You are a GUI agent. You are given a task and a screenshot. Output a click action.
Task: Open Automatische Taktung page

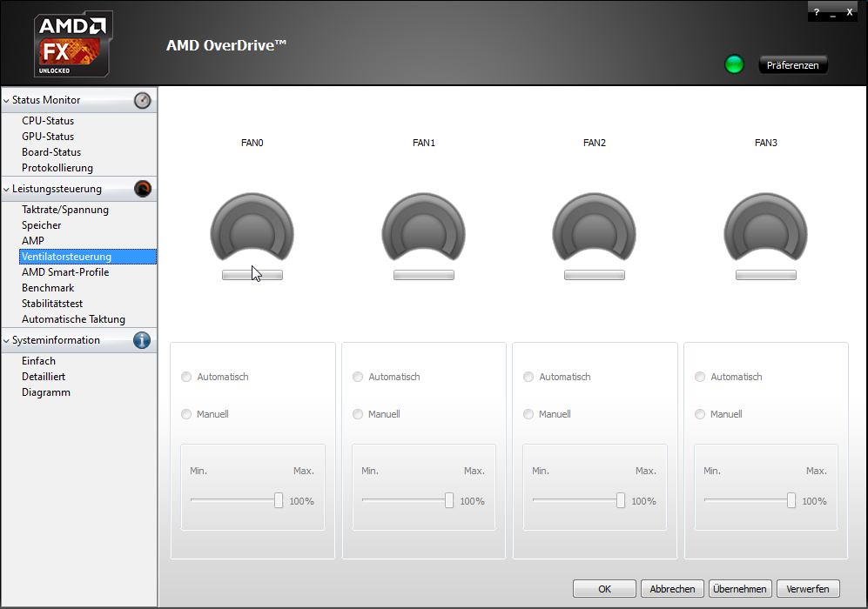pos(73,319)
